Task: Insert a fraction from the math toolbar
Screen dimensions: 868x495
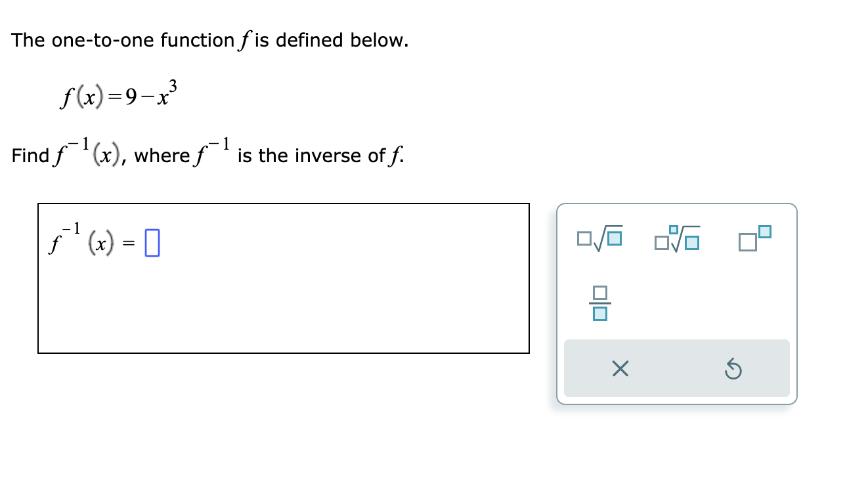Action: point(599,303)
